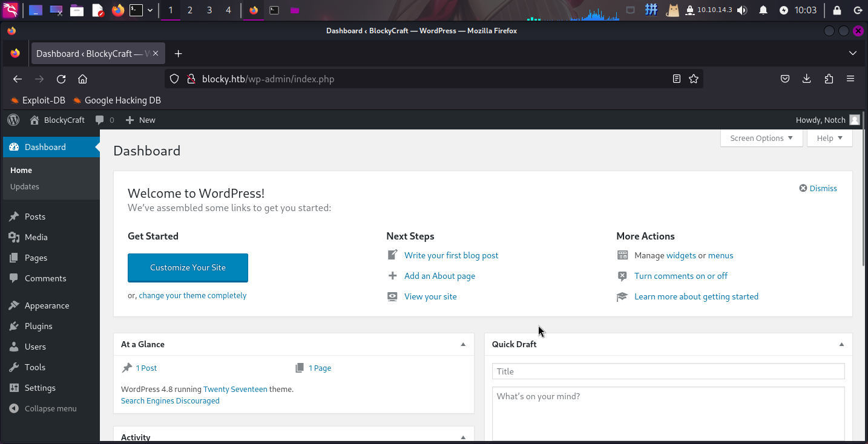Open the comments bubble in admin bar
This screenshot has height=444, width=868.
pyautogui.click(x=105, y=120)
